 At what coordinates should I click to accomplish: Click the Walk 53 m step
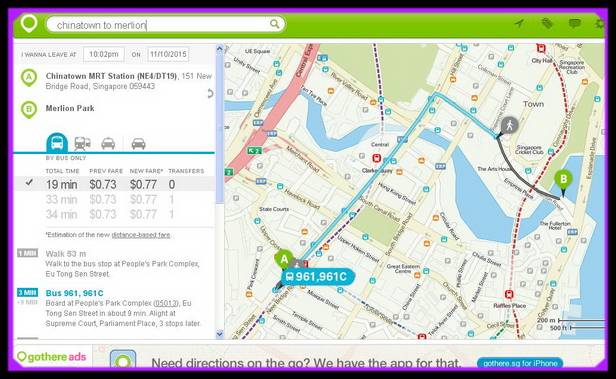click(x=66, y=254)
